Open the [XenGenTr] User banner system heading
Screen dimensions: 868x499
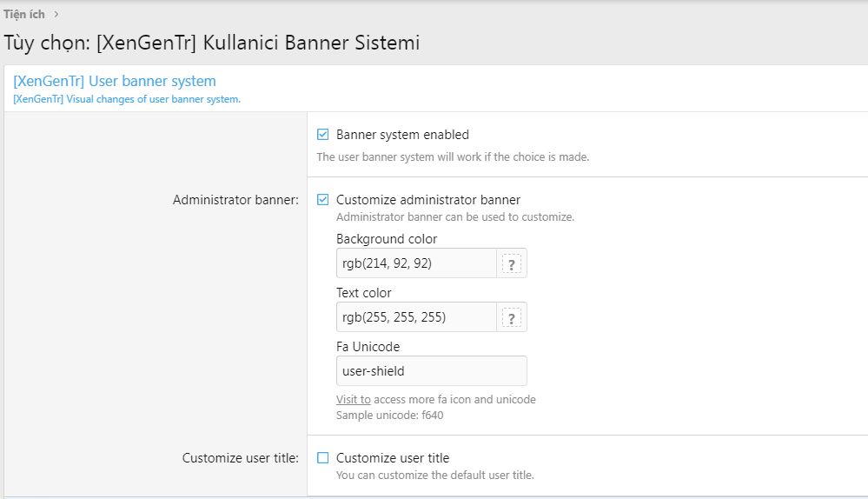click(x=115, y=81)
